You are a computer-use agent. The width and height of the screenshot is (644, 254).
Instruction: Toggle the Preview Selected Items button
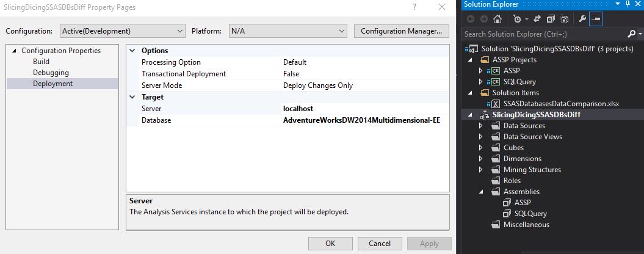click(x=595, y=19)
